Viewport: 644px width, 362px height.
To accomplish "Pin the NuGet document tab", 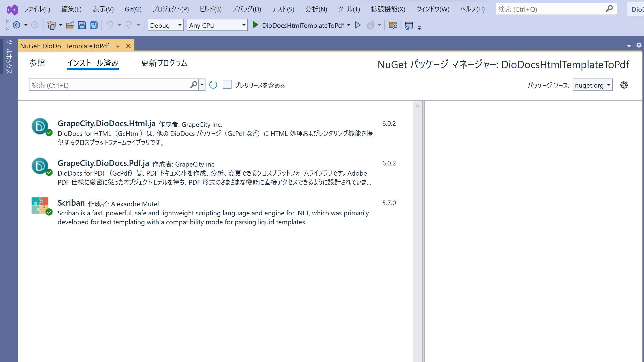I will pos(117,46).
